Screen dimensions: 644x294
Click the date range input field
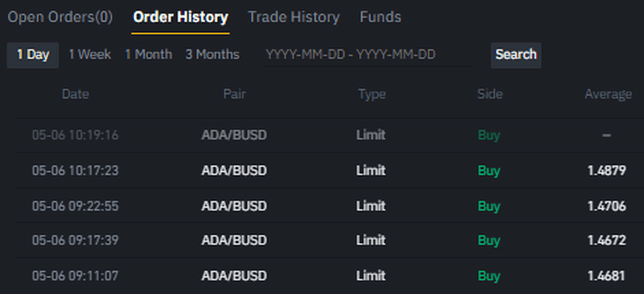(368, 55)
